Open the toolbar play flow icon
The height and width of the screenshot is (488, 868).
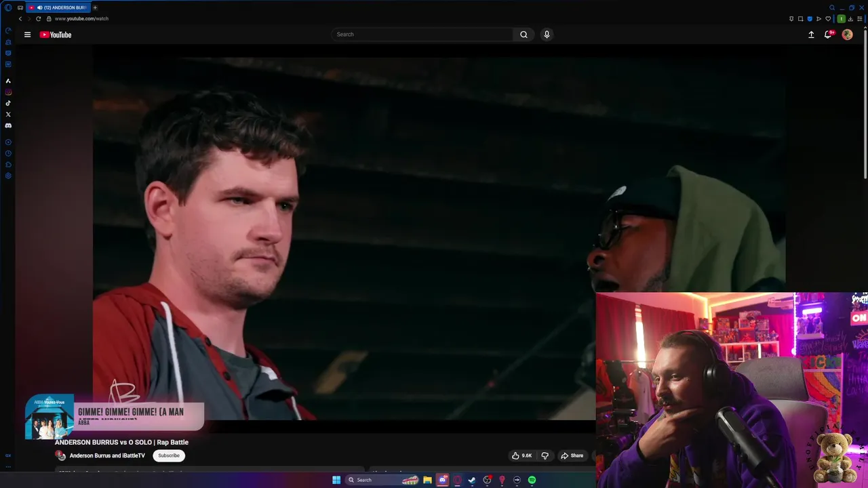(818, 18)
